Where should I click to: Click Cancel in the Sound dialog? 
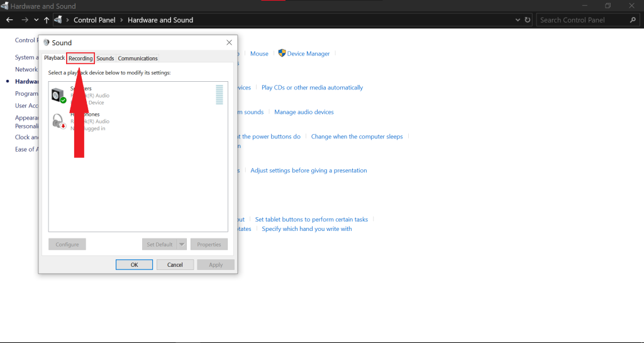175,264
